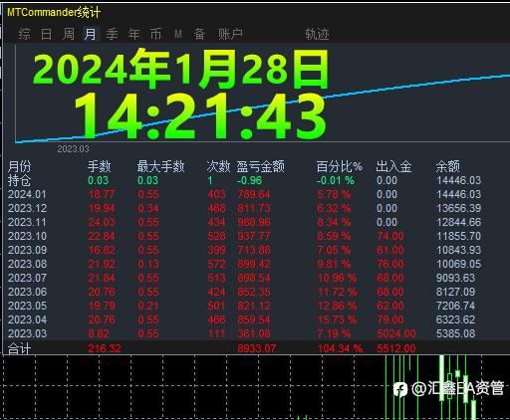Screen dimensions: 510x420
Task: Select the 2023.12 month row
Action: 255,208
